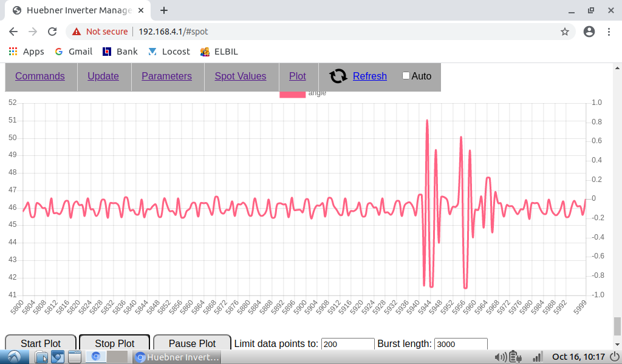This screenshot has height=364, width=622.
Task: Enable the Auto refresh checkbox
Action: pyautogui.click(x=406, y=76)
